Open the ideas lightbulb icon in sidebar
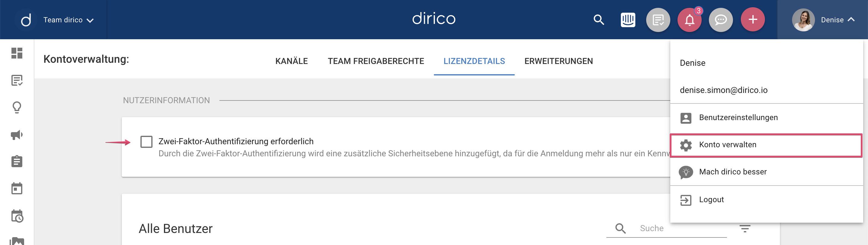The width and height of the screenshot is (868, 245). click(x=17, y=107)
